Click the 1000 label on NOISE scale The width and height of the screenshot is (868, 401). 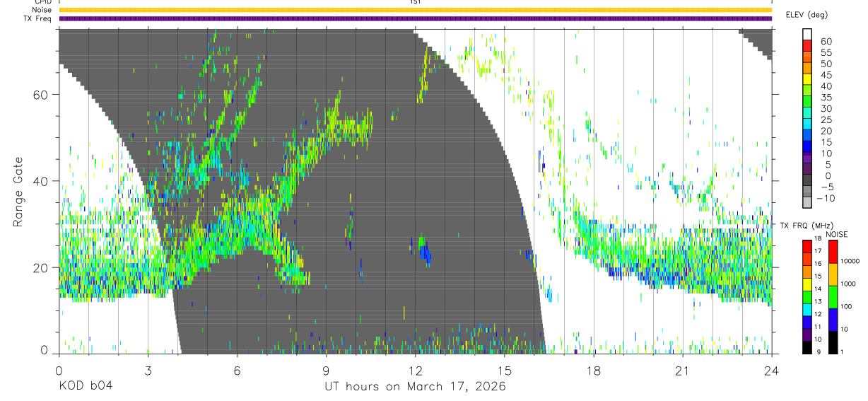click(x=848, y=284)
